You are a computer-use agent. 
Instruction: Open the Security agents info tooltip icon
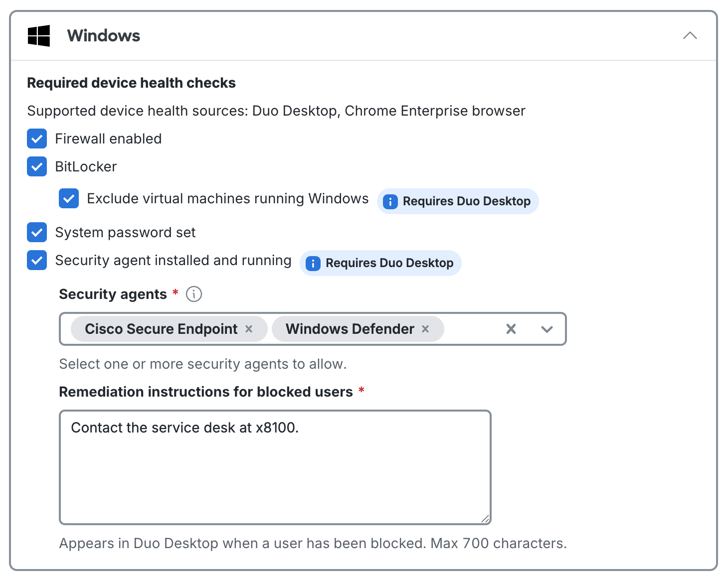pos(194,294)
